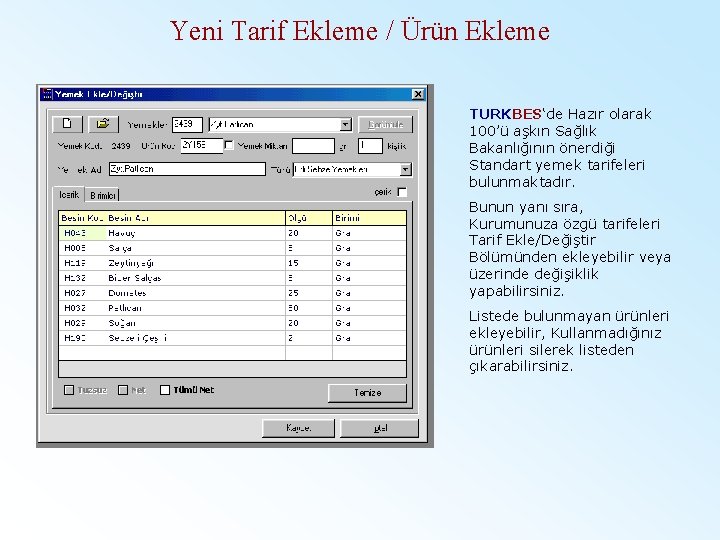This screenshot has width=720, height=540.
Task: Select the Salça ingredient row
Action: point(232,248)
